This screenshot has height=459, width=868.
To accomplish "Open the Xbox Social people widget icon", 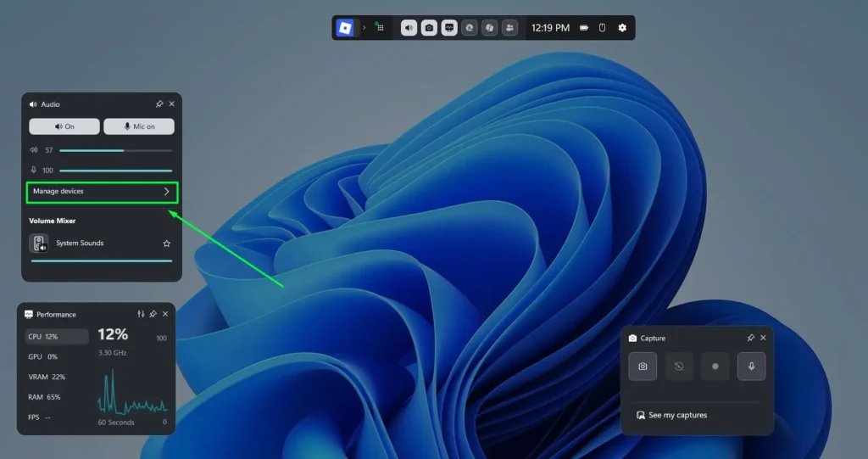I will 509,28.
